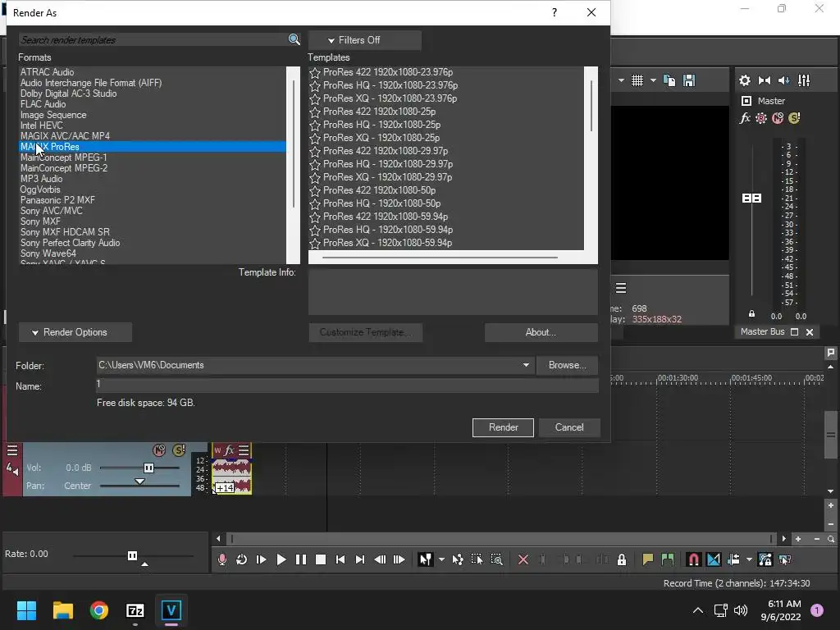Select the Envelope edit tool

[458, 559]
